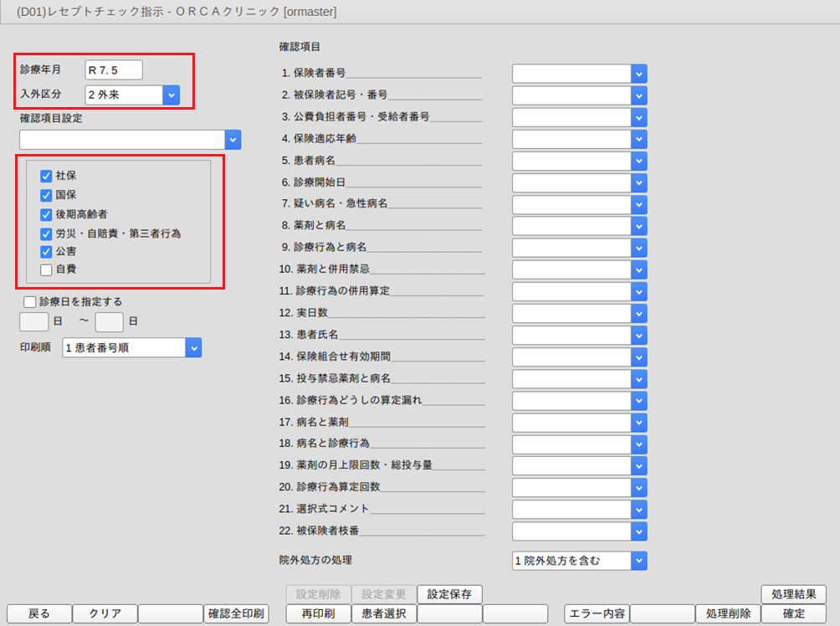Check the 診療日を指定する option

coord(30,301)
